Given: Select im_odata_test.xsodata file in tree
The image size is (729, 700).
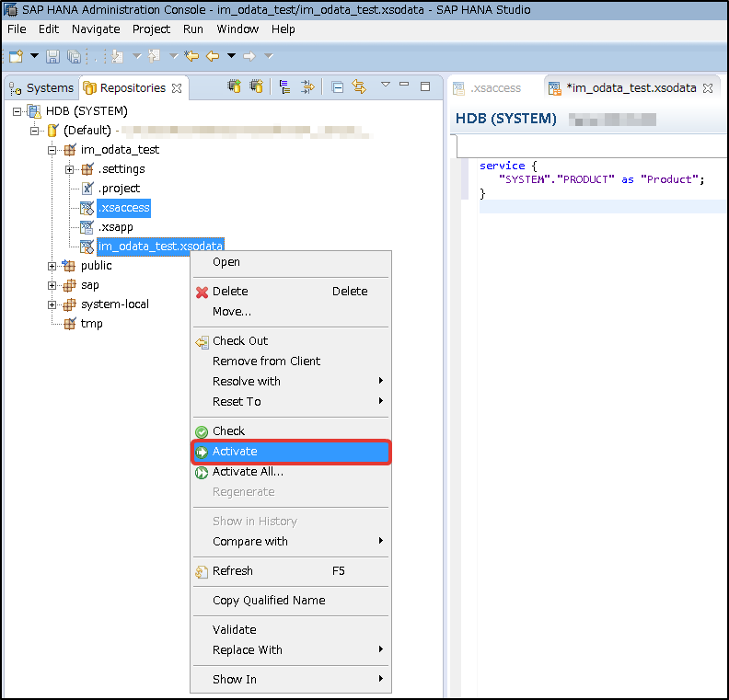Looking at the screenshot, I should click(160, 247).
